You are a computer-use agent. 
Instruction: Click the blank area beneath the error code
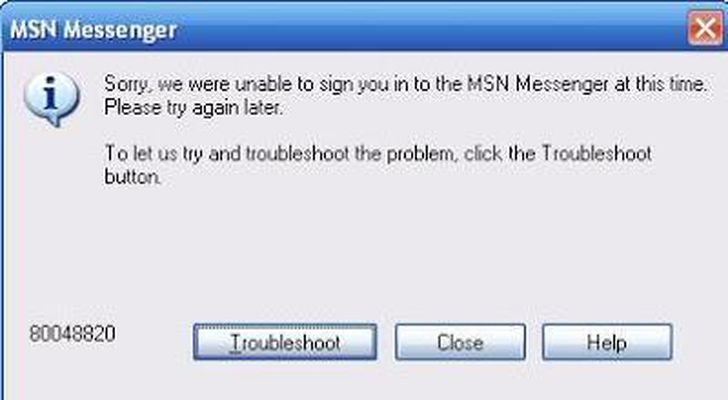[x=72, y=371]
